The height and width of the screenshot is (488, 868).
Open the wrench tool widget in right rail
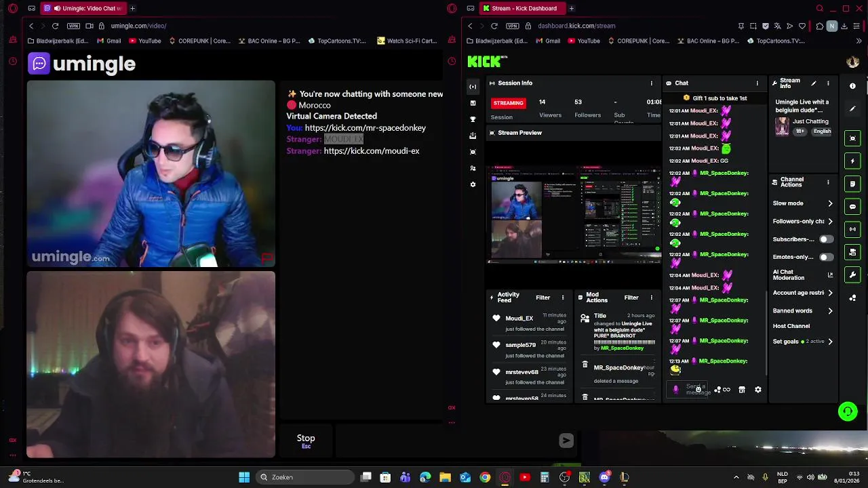(x=852, y=274)
